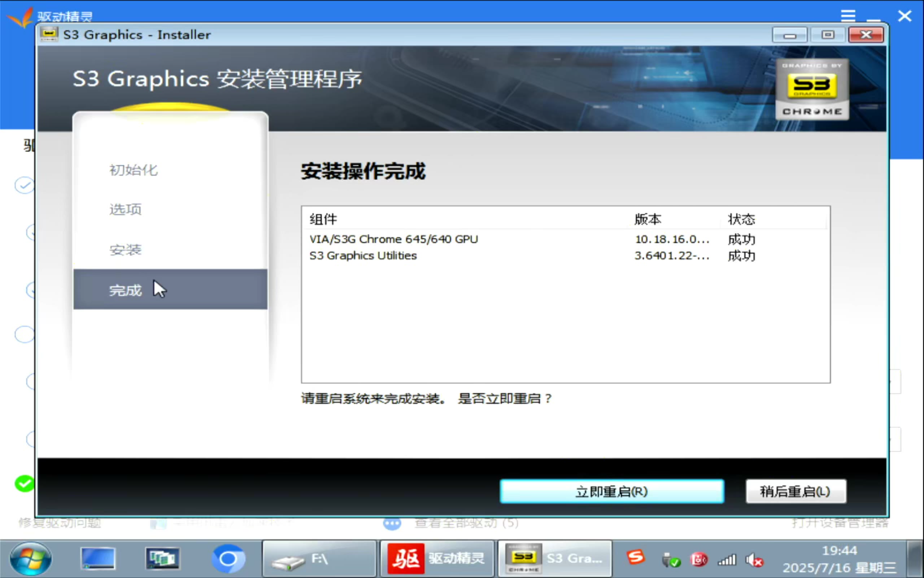This screenshot has height=578, width=924.
Task: Minimize the S3 Graphics Installer window
Action: (x=790, y=35)
